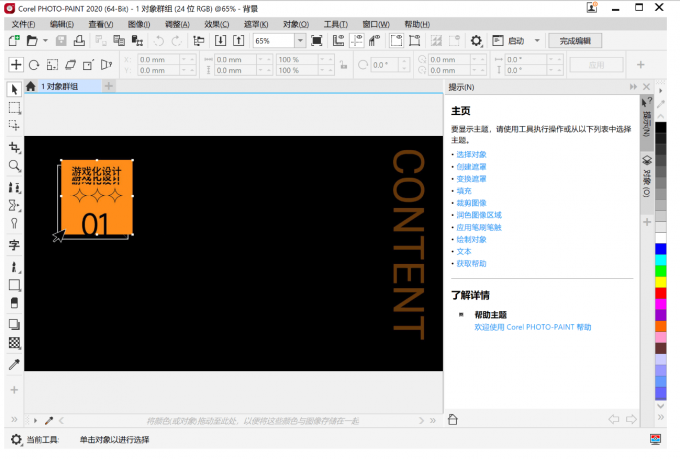Open the 效果(C) menu

(x=216, y=24)
